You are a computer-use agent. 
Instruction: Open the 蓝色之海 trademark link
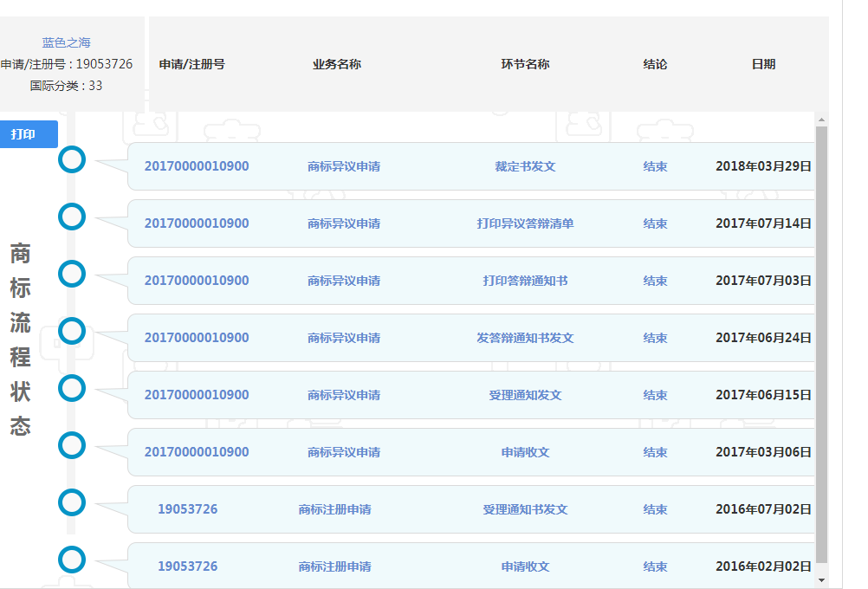pyautogui.click(x=67, y=42)
